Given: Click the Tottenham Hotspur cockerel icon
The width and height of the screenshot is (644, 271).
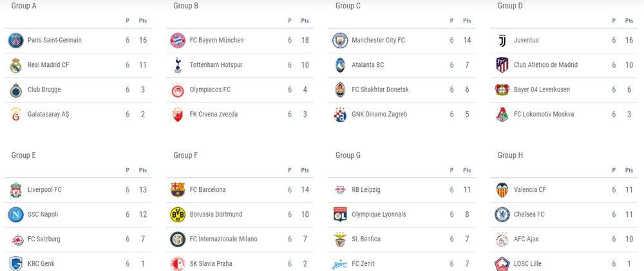Looking at the screenshot, I should click(177, 65).
